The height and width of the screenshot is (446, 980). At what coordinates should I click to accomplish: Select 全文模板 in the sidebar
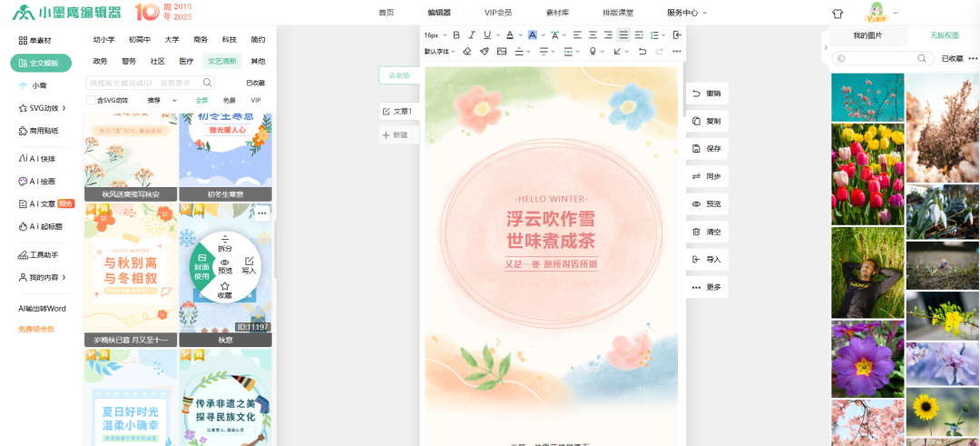(41, 64)
